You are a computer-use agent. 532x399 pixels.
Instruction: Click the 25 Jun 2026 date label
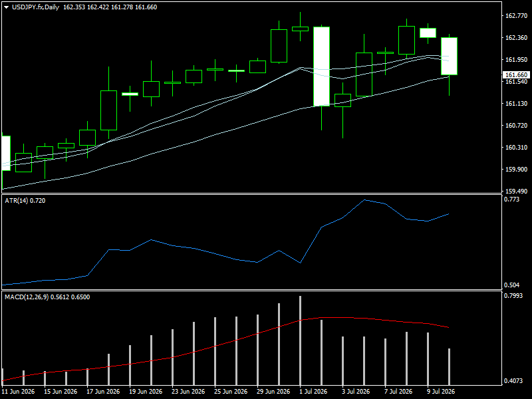click(x=231, y=391)
